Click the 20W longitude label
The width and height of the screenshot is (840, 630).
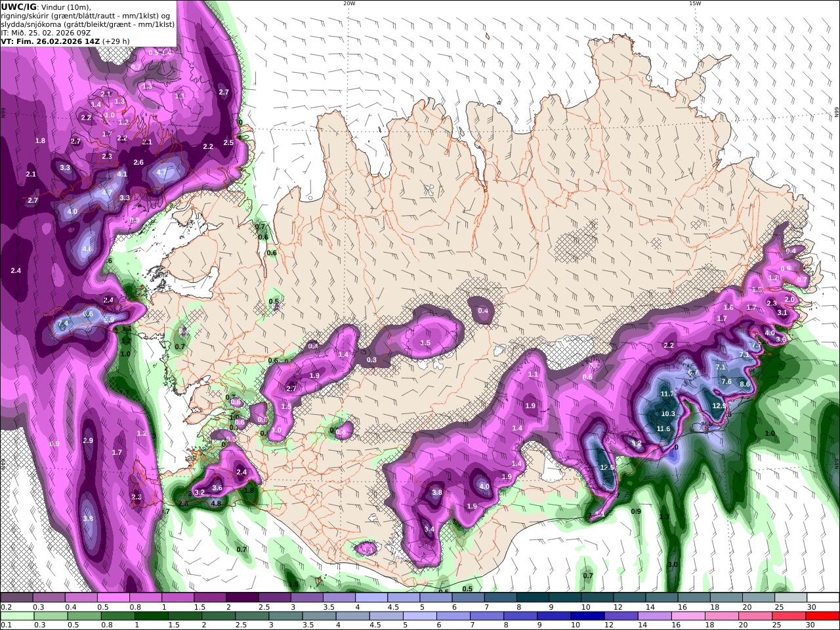[349, 3]
